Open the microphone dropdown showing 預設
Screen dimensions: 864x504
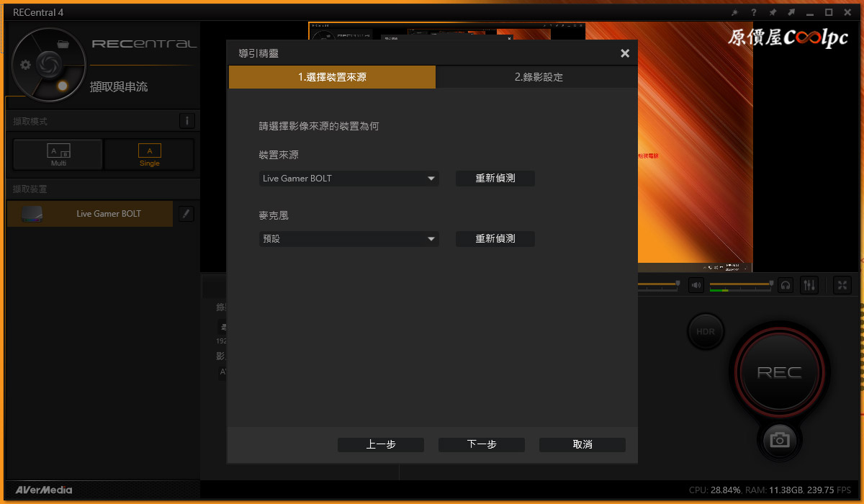349,239
